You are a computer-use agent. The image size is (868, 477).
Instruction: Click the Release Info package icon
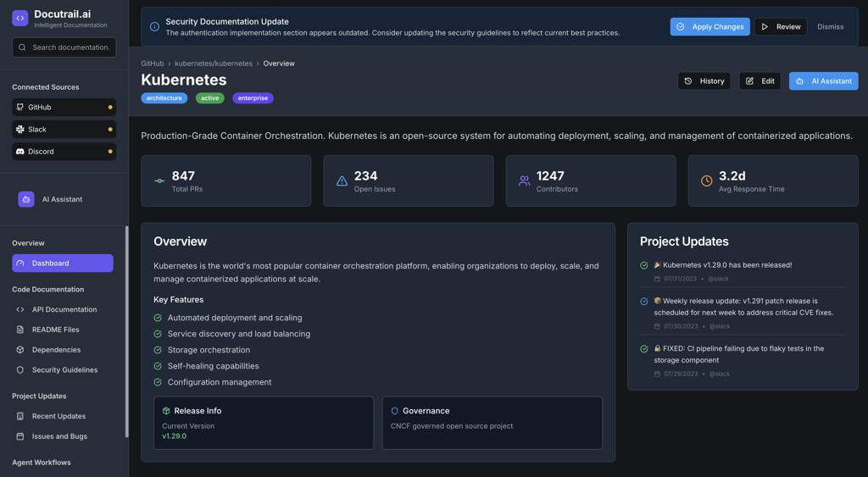tap(166, 411)
